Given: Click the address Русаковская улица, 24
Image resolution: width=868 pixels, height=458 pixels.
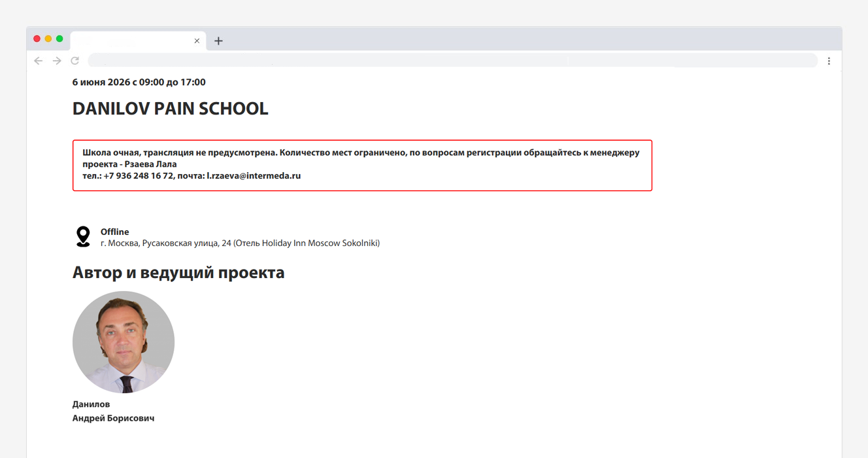Looking at the screenshot, I should coord(187,243).
